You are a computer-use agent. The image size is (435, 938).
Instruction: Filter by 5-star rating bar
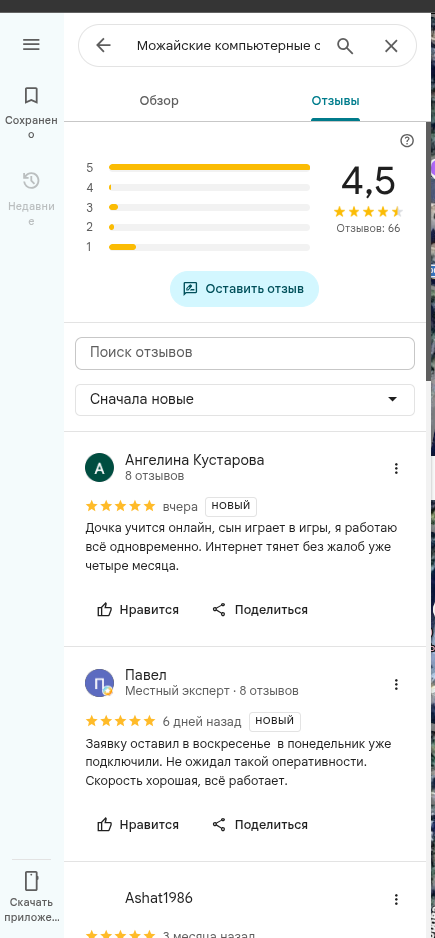pyautogui.click(x=209, y=168)
